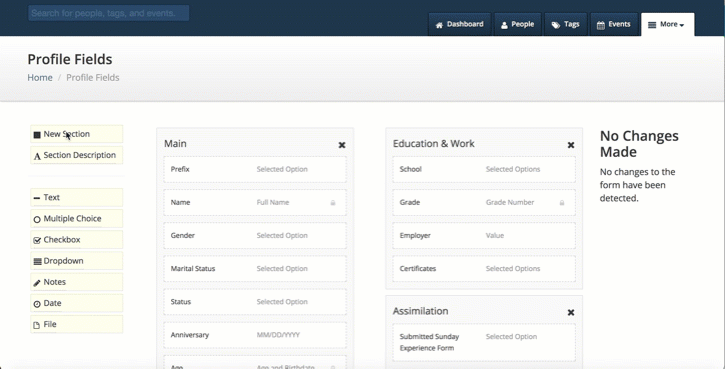Select the Prefix field row
Image resolution: width=725 pixels, height=369 pixels.
coord(255,169)
